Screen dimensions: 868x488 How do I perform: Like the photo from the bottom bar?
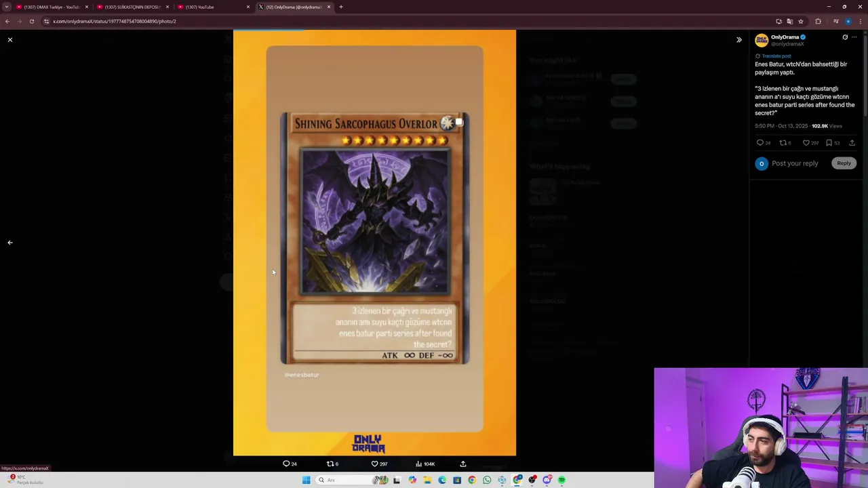point(379,464)
